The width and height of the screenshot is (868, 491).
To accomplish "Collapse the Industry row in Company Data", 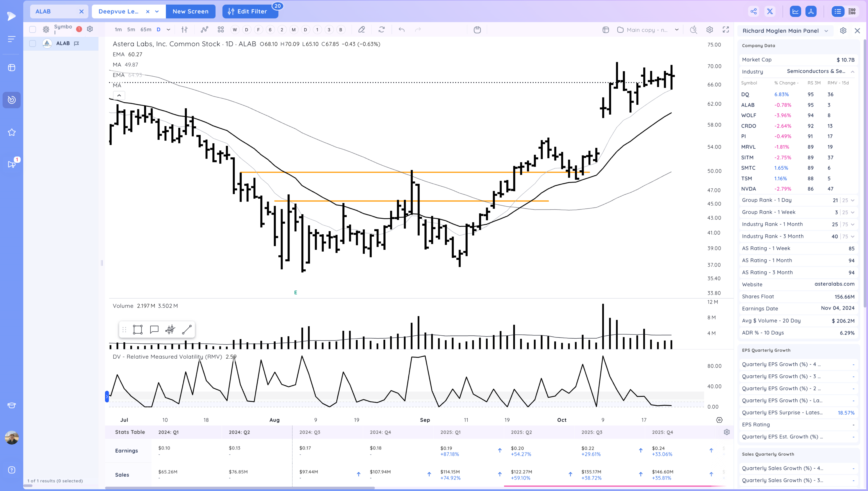I will [x=853, y=71].
